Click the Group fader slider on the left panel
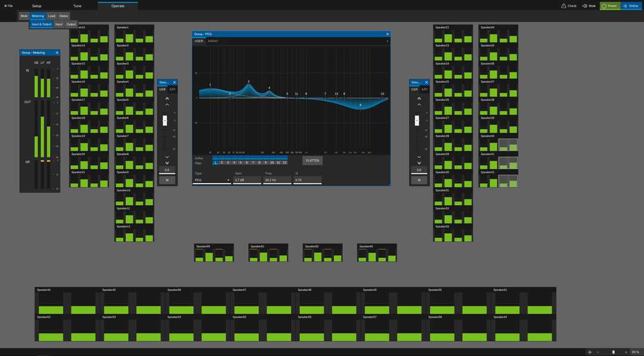Screen dimensions: 644x356 [166, 120]
